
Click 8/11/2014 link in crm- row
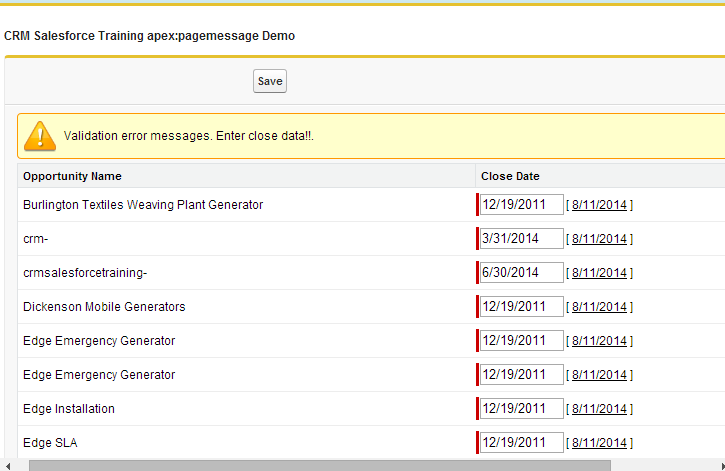coord(599,239)
